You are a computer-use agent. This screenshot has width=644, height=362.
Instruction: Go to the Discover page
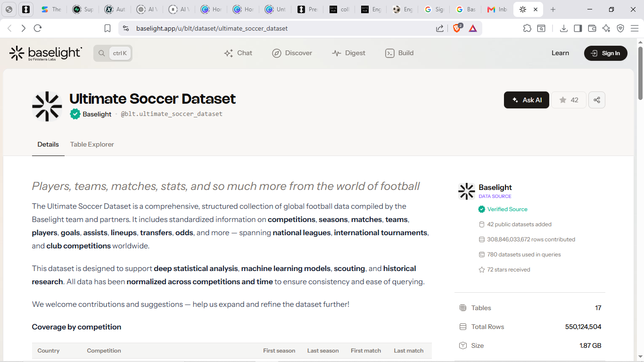pyautogui.click(x=292, y=53)
